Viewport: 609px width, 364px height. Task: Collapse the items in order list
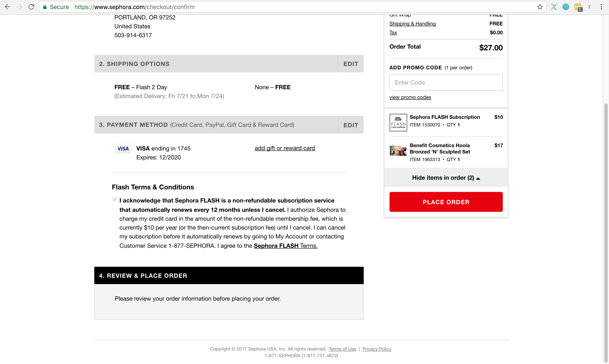tap(446, 178)
